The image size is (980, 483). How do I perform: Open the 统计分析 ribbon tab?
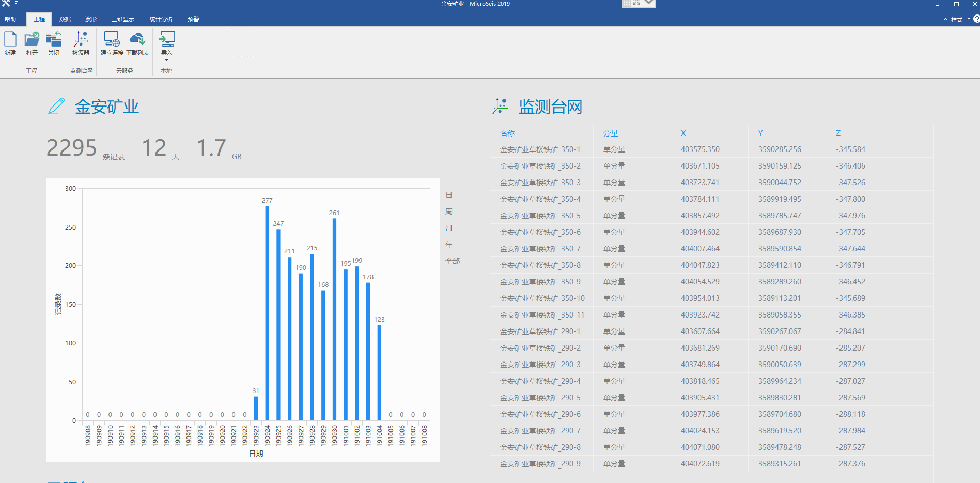[161, 19]
